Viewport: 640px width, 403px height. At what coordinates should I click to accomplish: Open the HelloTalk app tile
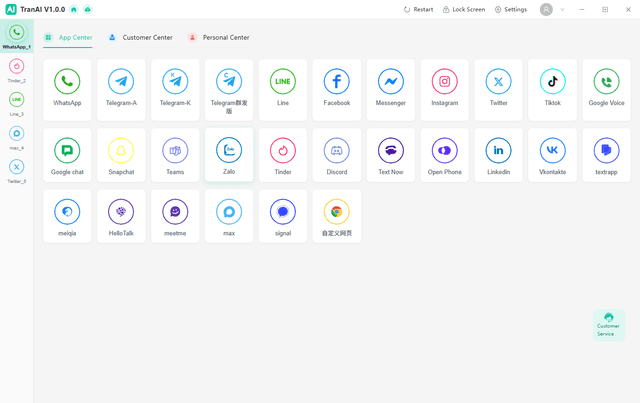[121, 216]
